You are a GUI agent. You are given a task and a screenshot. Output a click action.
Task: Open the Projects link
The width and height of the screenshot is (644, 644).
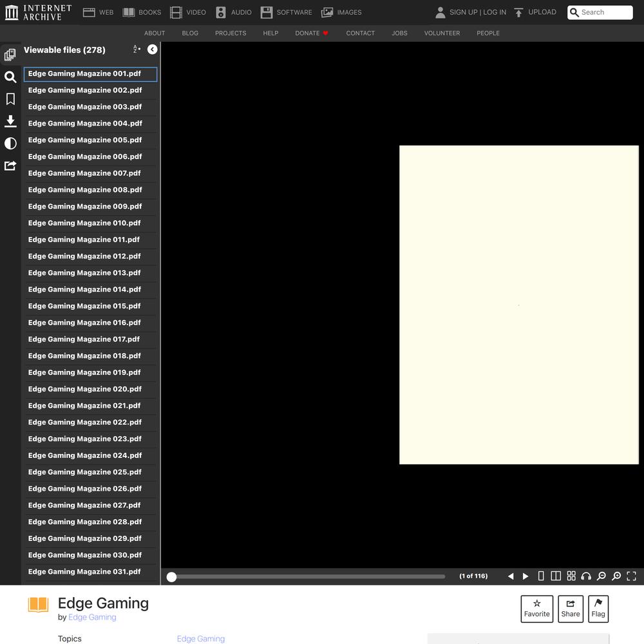tap(231, 33)
